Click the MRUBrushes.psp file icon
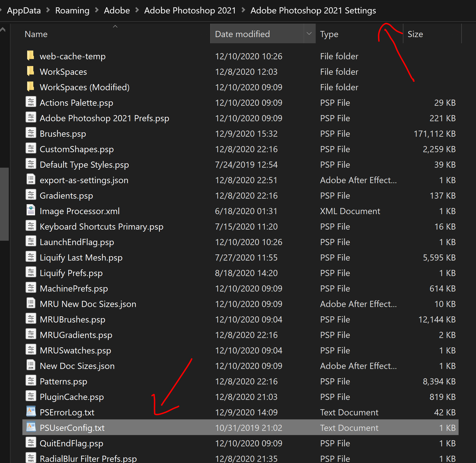 click(x=31, y=318)
